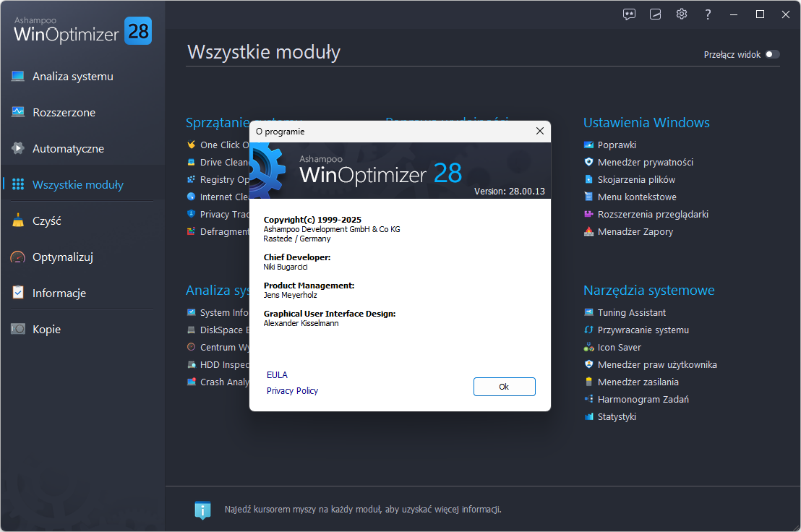Screen dimensions: 801x532
Task: Click the feedback speech bubble icon in title bar
Action: tap(630, 14)
